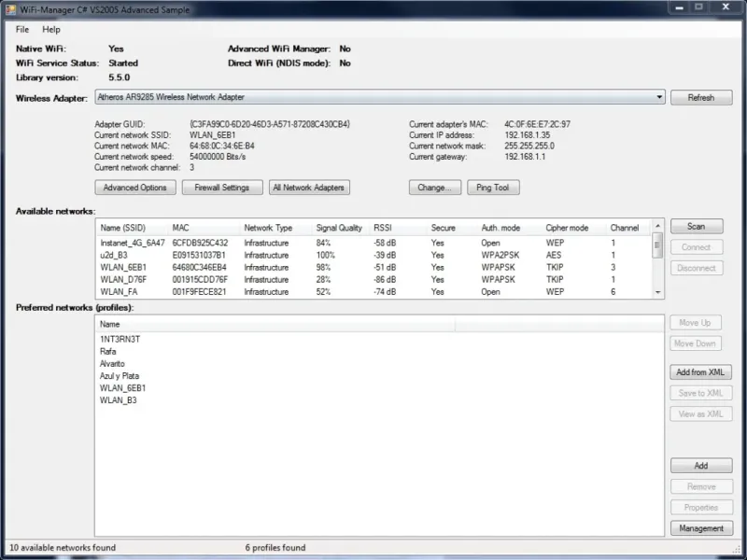This screenshot has height=560, width=747.
Task: Click the 6 profiles found status
Action: (275, 548)
